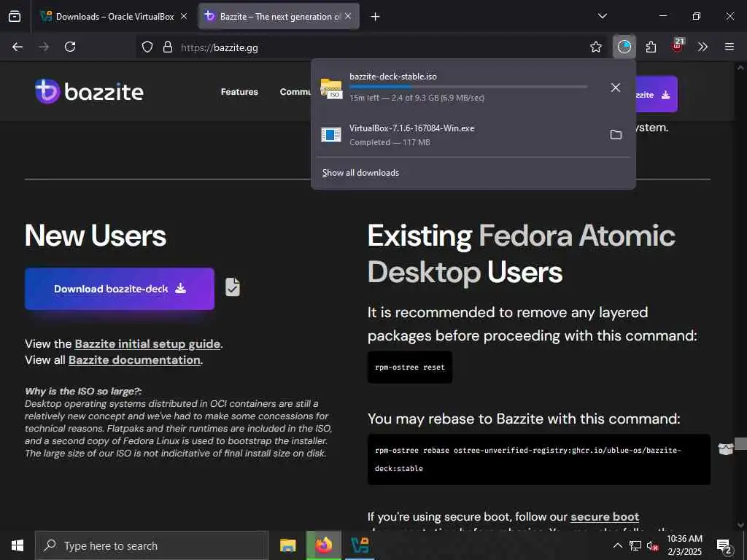Screen dimensions: 747x560
Task: Click the rpm-ostree reset command box
Action: tap(410, 367)
